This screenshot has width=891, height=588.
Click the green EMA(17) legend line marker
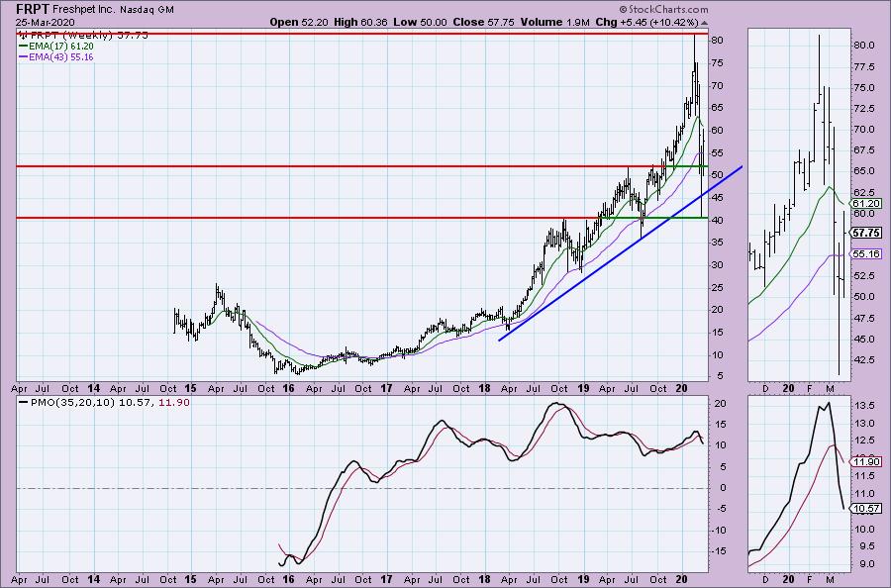click(x=24, y=47)
